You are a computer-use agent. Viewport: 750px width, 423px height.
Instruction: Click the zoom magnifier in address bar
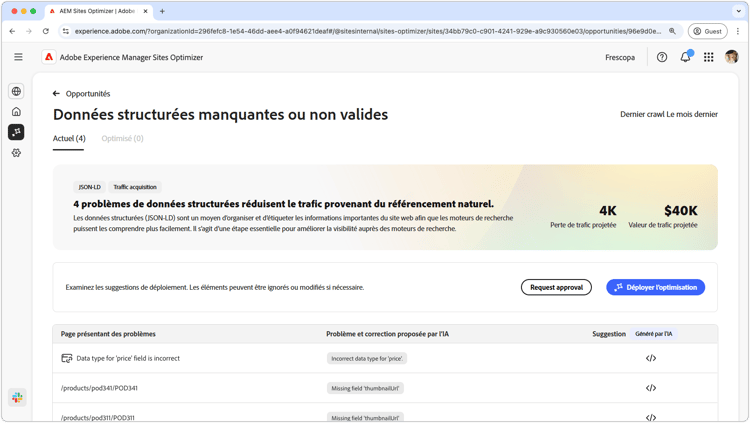click(x=672, y=31)
